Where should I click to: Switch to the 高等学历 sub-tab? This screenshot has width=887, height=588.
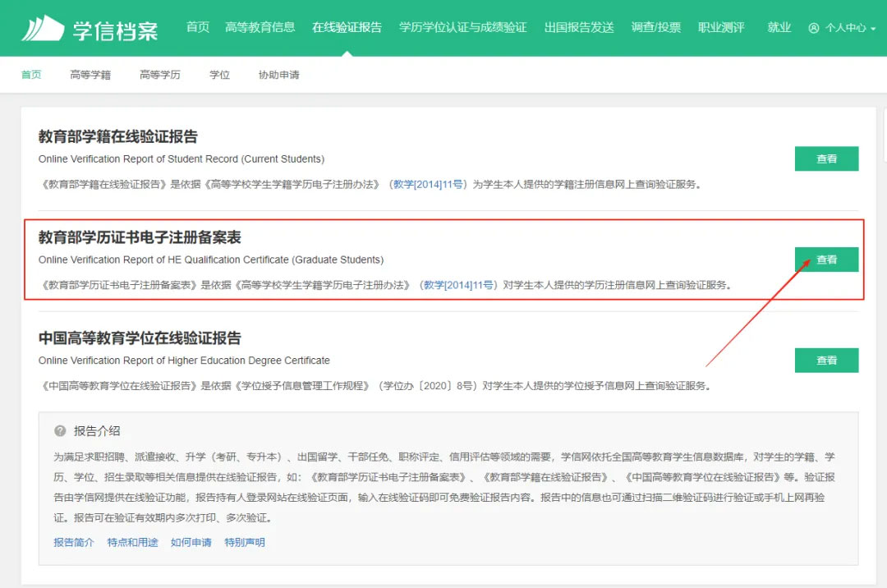point(160,75)
